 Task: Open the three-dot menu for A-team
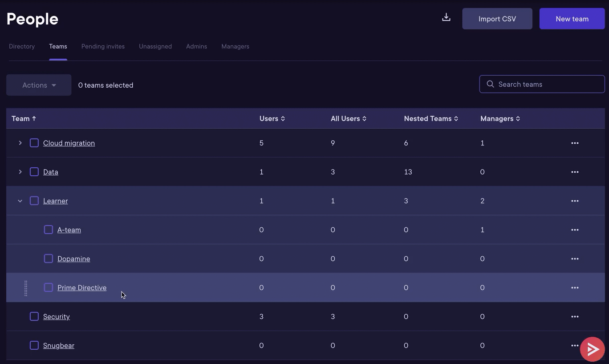(575, 230)
